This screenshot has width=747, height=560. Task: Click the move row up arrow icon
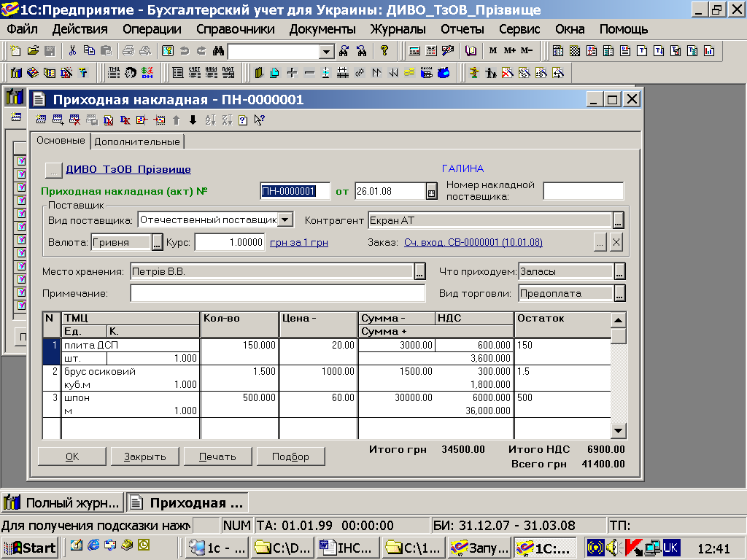[177, 120]
